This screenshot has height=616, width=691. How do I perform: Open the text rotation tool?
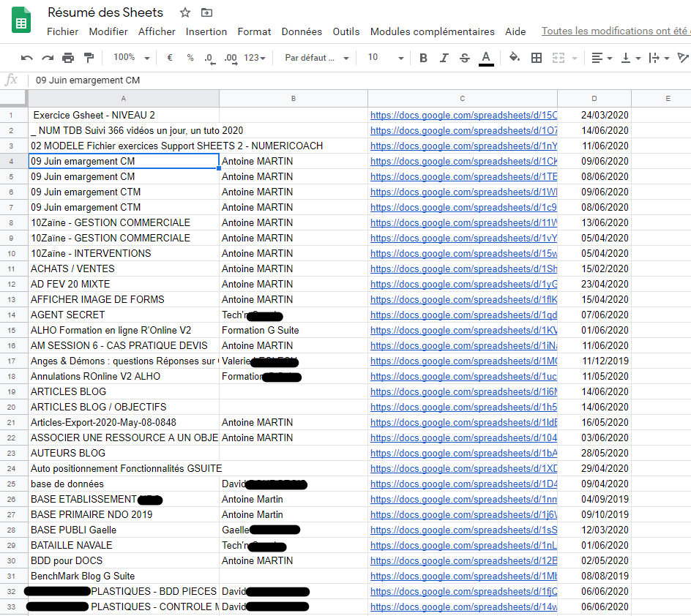pyautogui.click(x=684, y=58)
